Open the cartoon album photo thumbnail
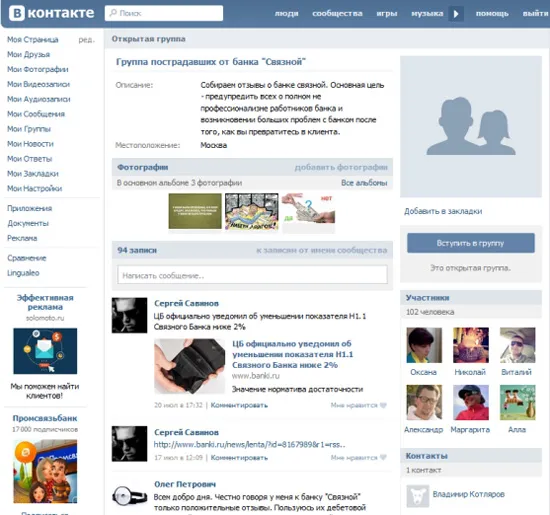 [x=251, y=212]
